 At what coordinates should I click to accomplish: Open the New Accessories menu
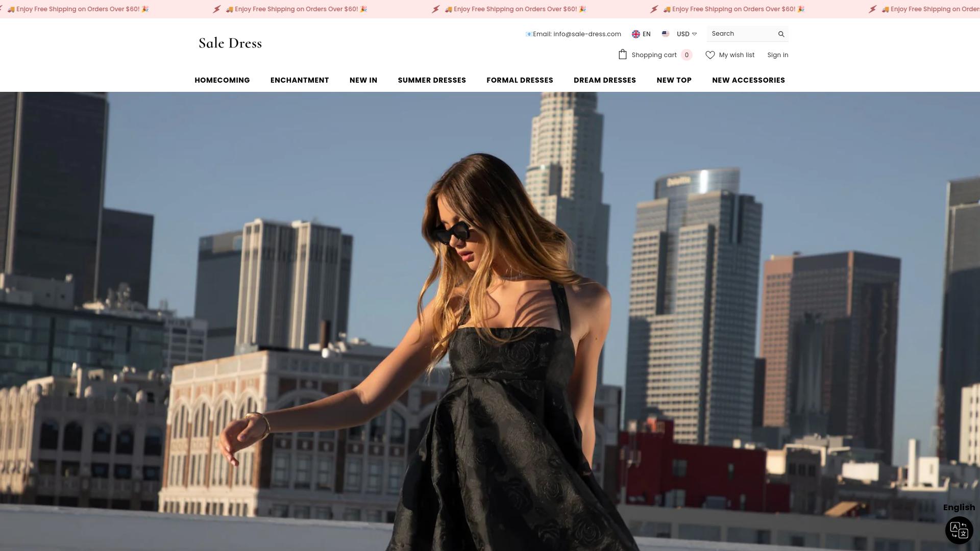point(748,80)
